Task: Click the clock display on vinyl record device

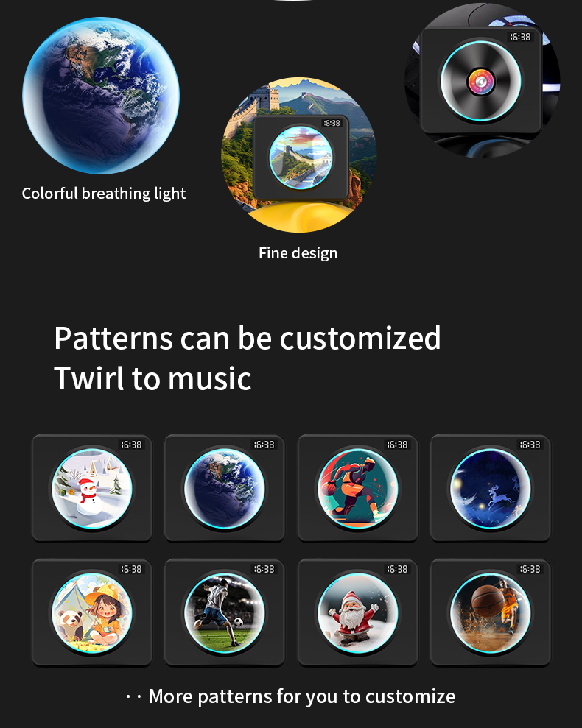Action: click(521, 37)
